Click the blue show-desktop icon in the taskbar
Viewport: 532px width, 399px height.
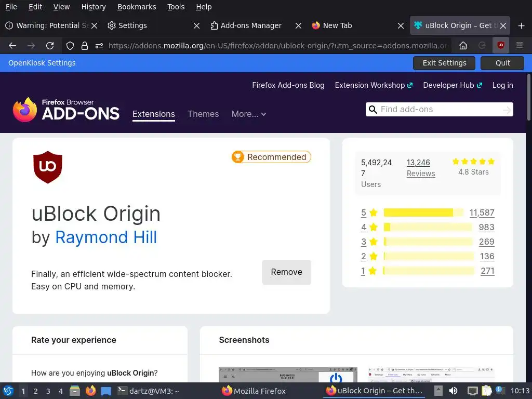(x=106, y=391)
